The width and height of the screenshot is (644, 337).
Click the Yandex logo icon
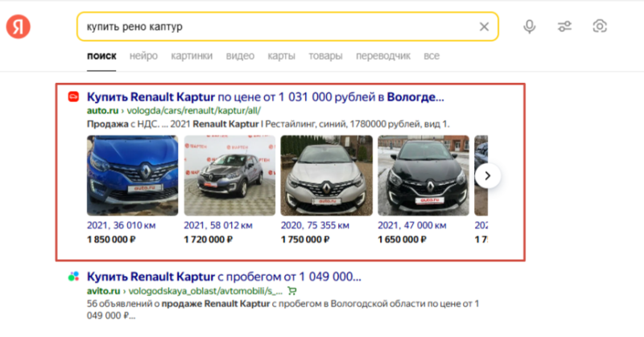point(19,27)
